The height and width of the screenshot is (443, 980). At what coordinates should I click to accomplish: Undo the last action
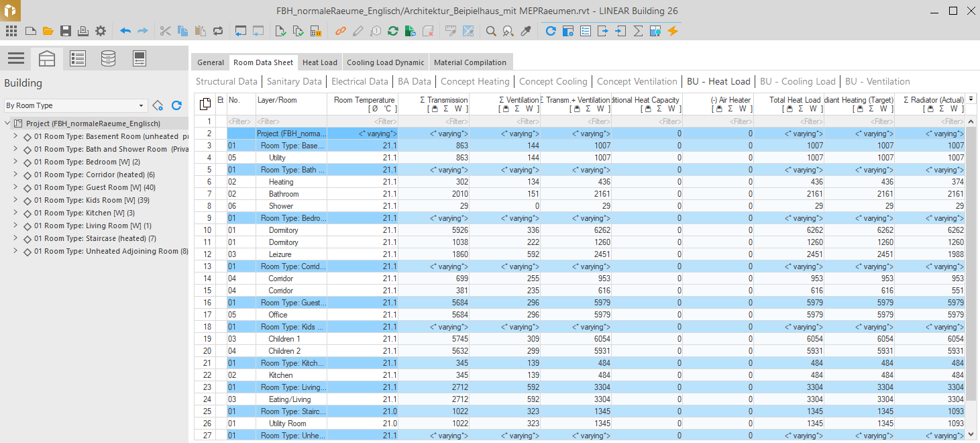pyautogui.click(x=125, y=31)
